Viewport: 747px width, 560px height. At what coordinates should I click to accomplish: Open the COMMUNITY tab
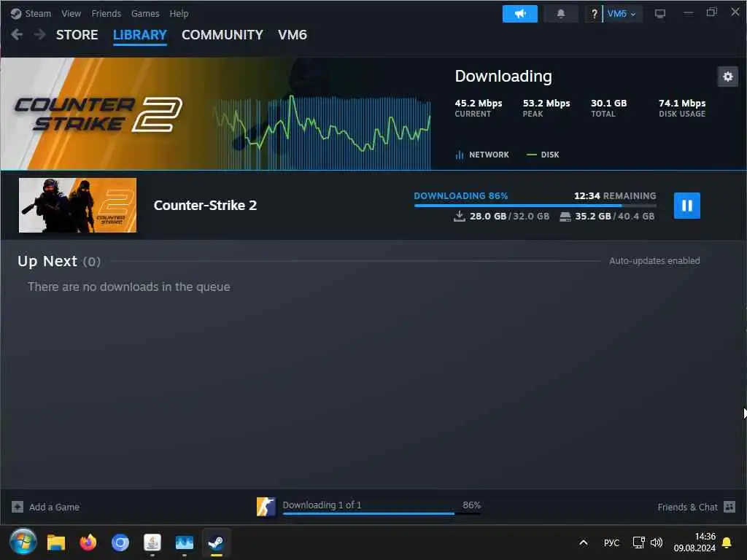(222, 35)
